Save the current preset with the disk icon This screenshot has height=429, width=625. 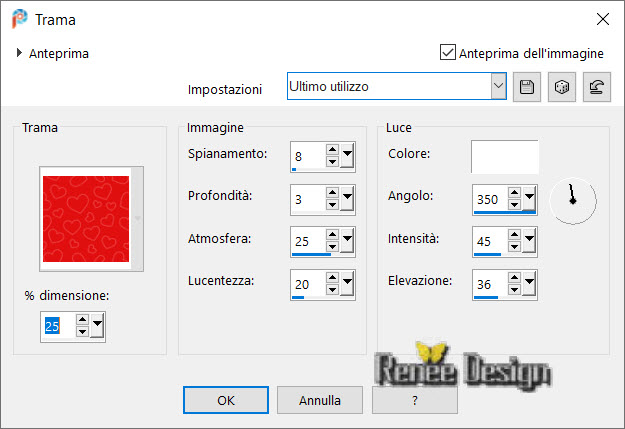[527, 87]
